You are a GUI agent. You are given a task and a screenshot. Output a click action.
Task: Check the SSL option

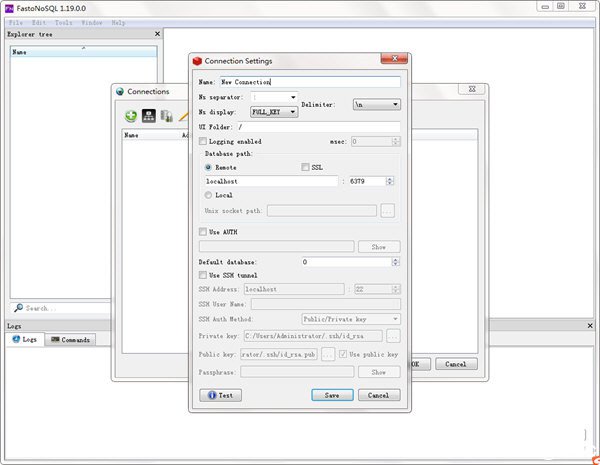(305, 167)
